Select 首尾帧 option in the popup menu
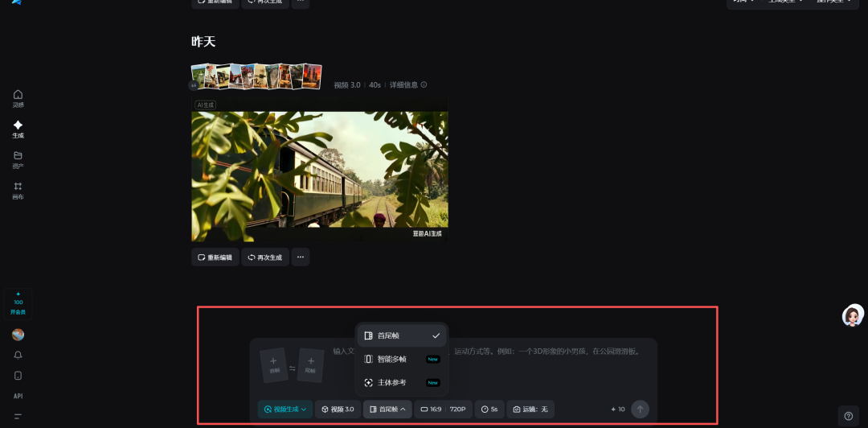 [401, 335]
